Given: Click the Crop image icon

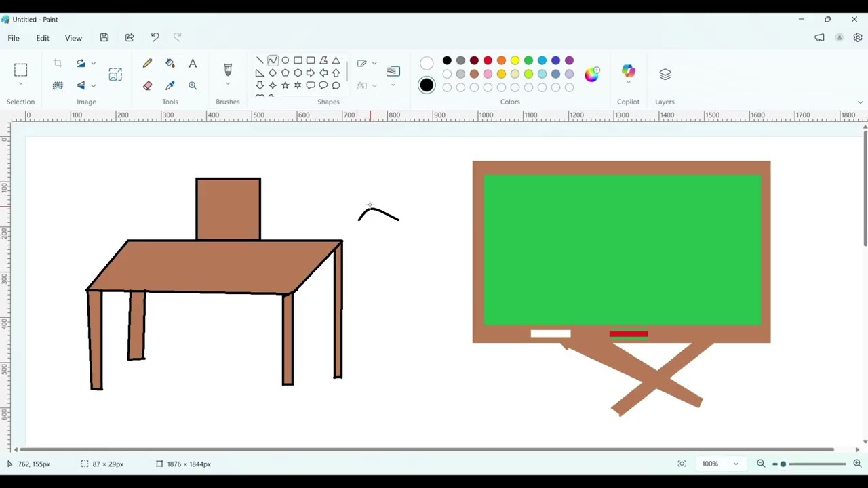Looking at the screenshot, I should coord(58,63).
